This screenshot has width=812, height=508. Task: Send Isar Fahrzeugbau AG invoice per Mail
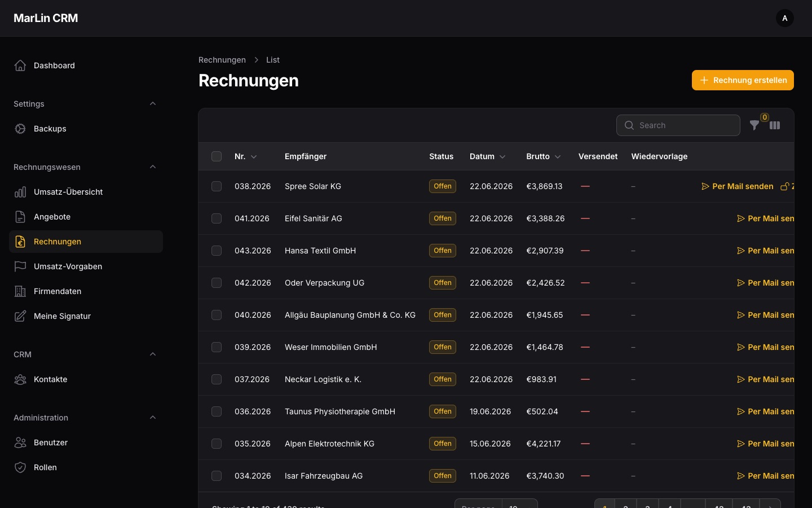click(x=765, y=476)
